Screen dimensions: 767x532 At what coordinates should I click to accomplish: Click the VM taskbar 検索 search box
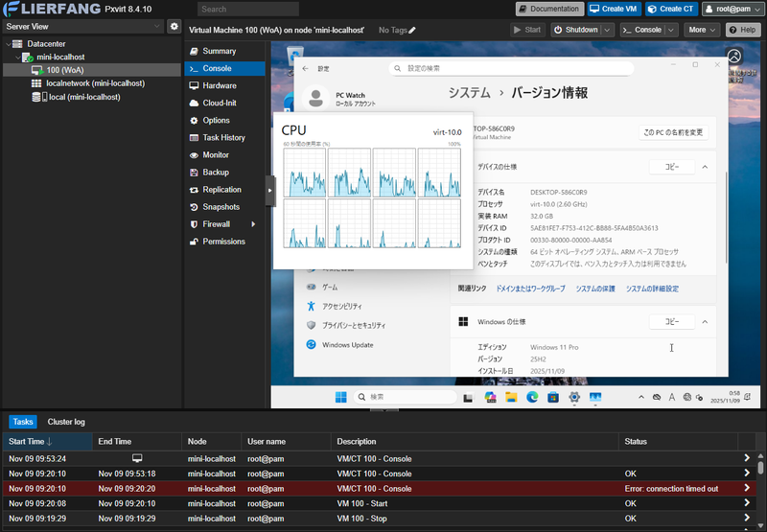pyautogui.click(x=405, y=397)
